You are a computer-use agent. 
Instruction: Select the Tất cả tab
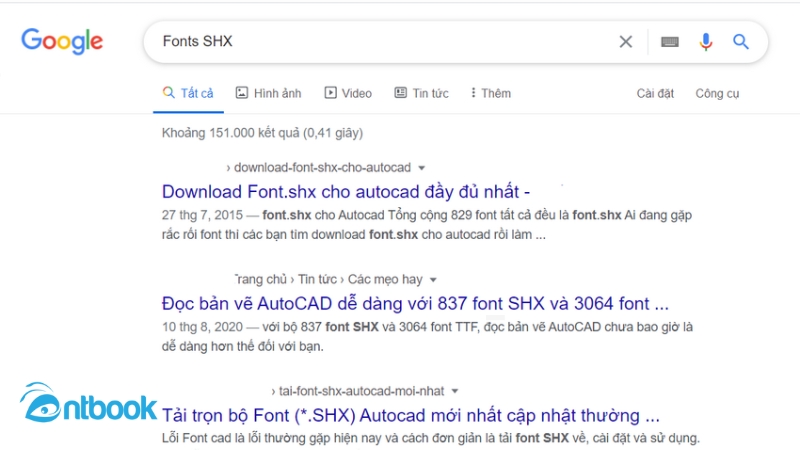tap(188, 93)
